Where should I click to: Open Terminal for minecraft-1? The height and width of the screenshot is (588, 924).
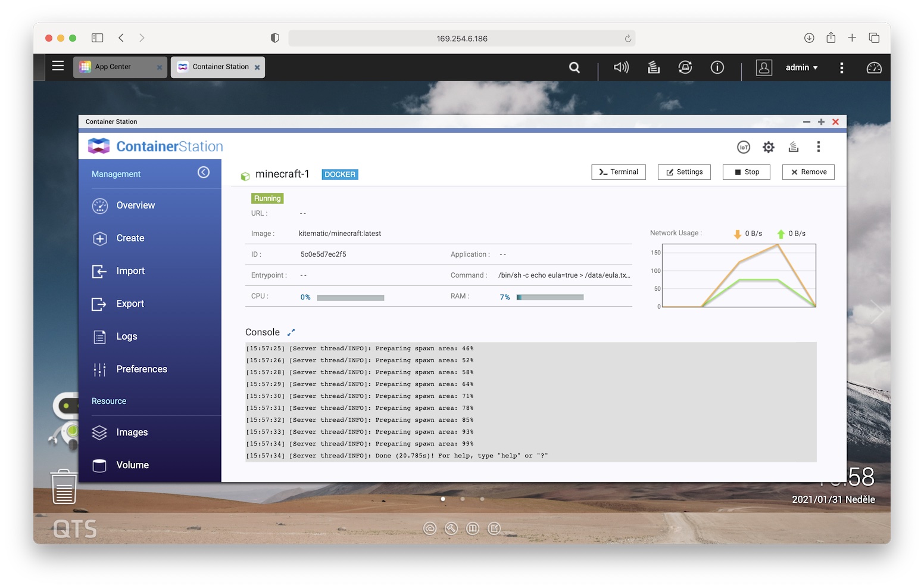(618, 172)
